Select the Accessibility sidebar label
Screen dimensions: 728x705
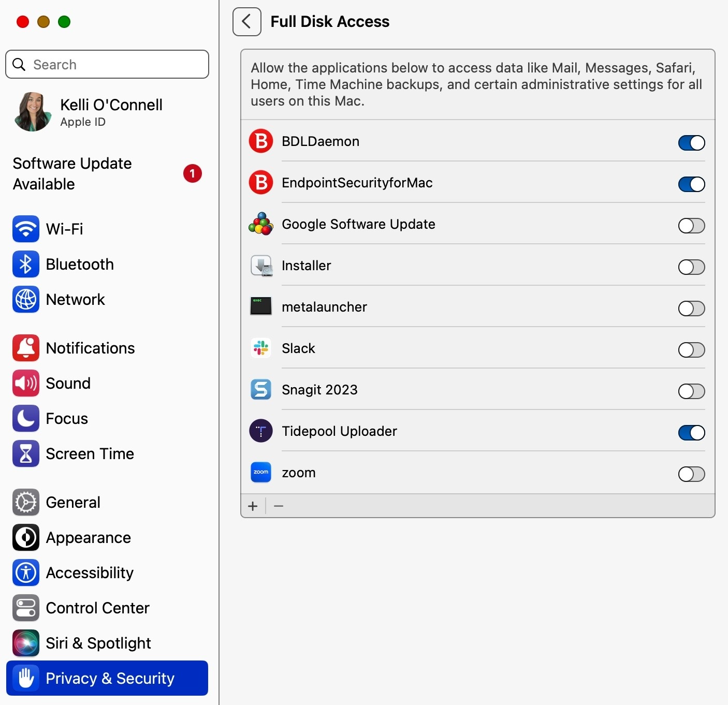pyautogui.click(x=90, y=572)
